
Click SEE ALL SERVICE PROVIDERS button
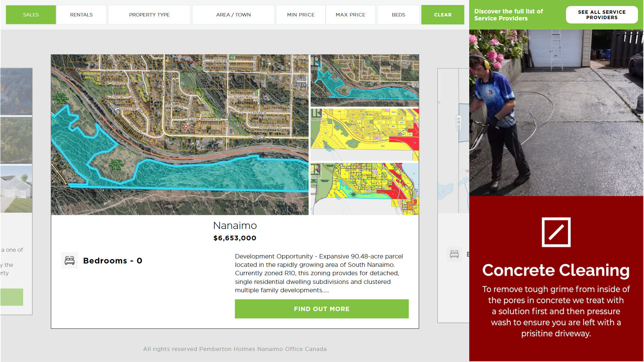601,15
